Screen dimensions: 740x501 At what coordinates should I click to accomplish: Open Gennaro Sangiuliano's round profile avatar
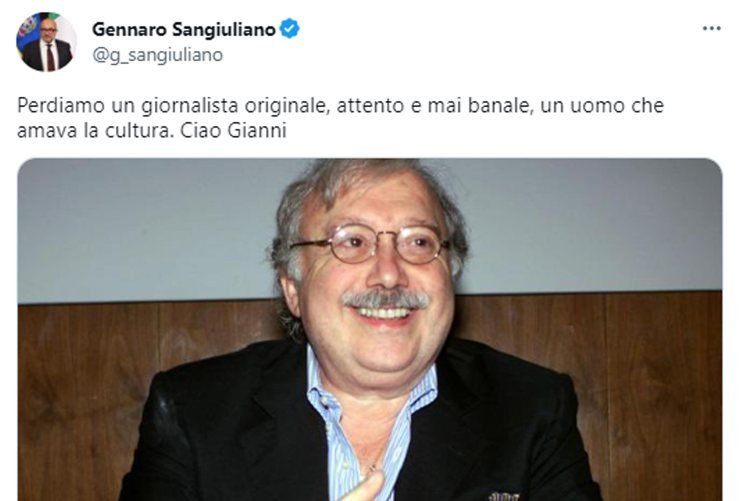(x=46, y=42)
